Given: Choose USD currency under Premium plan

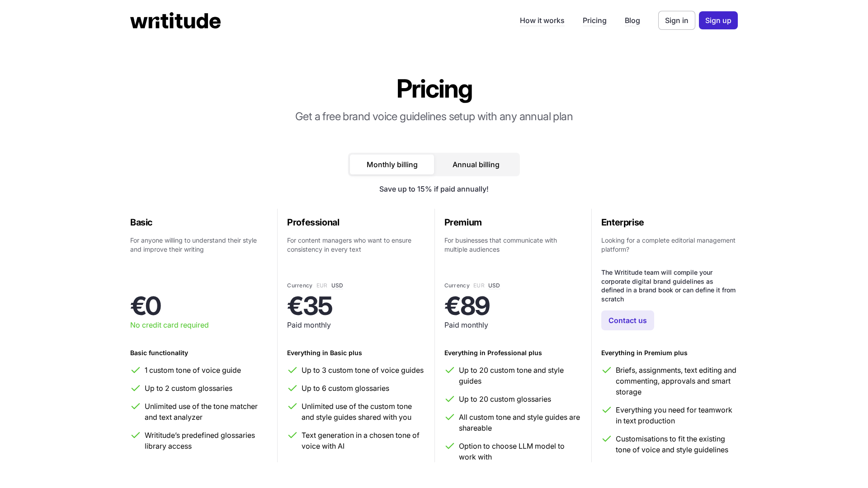Looking at the screenshot, I should pos(494,286).
